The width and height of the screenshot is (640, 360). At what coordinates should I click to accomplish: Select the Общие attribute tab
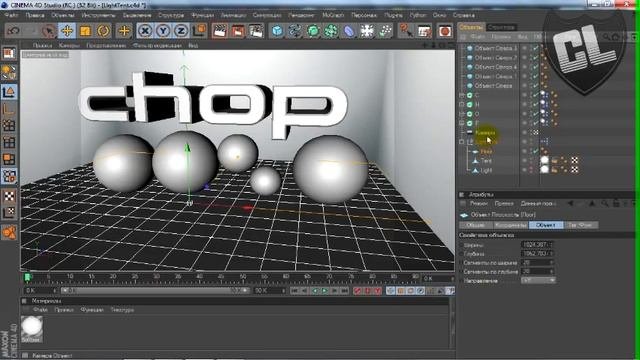click(x=475, y=225)
